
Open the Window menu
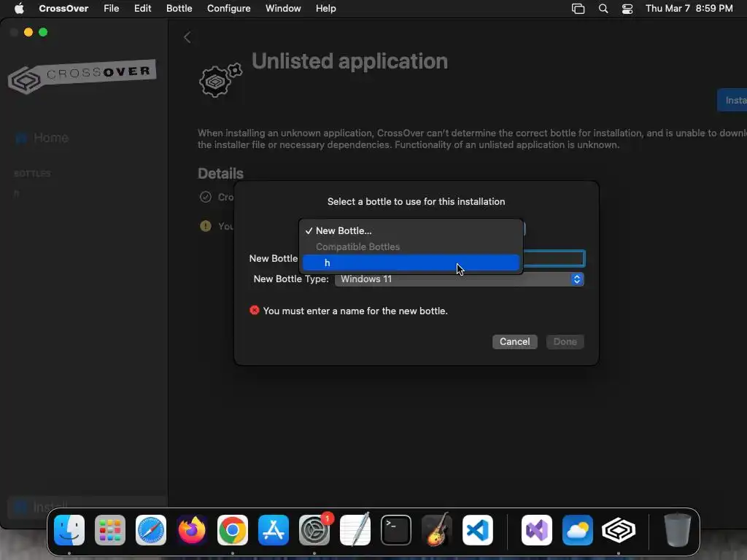tap(283, 9)
